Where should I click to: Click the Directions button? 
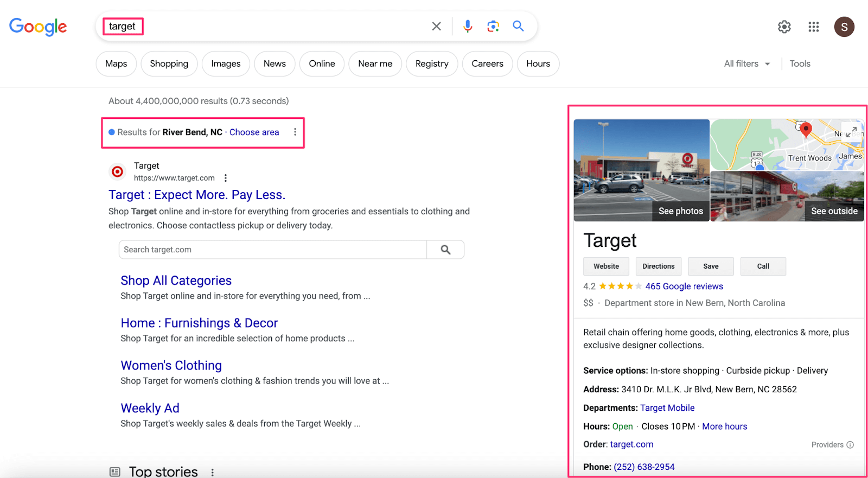(x=658, y=266)
